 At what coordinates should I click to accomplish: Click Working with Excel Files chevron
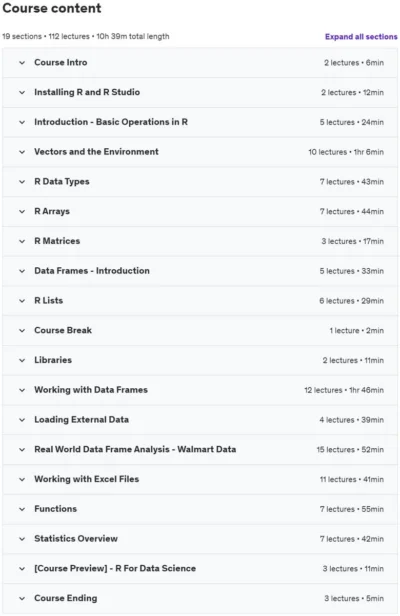22,479
